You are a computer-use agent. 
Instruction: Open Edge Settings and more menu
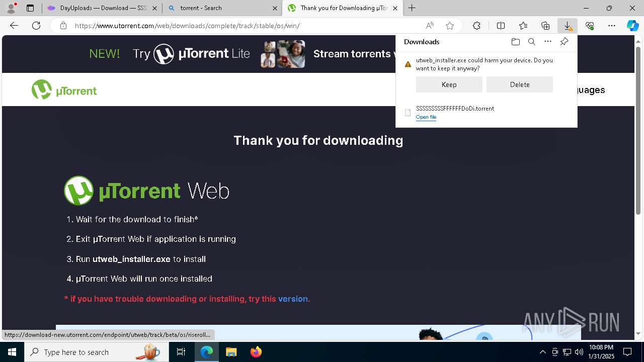tap(612, 26)
